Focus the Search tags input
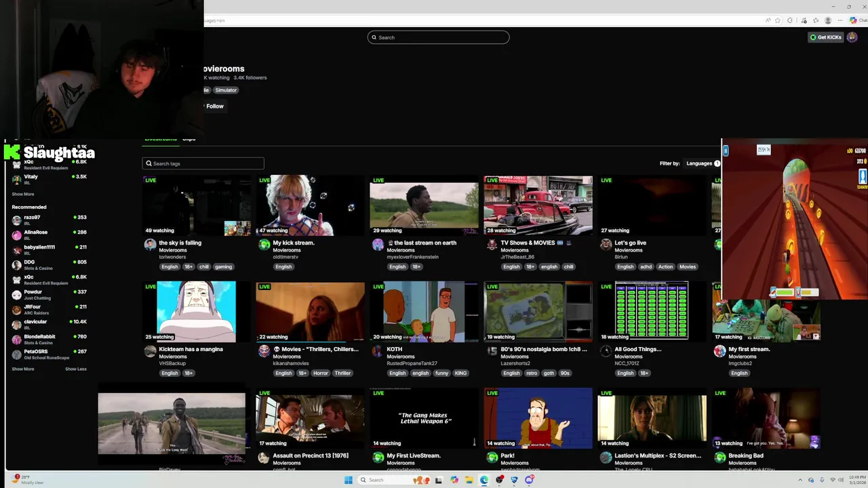 [203, 163]
